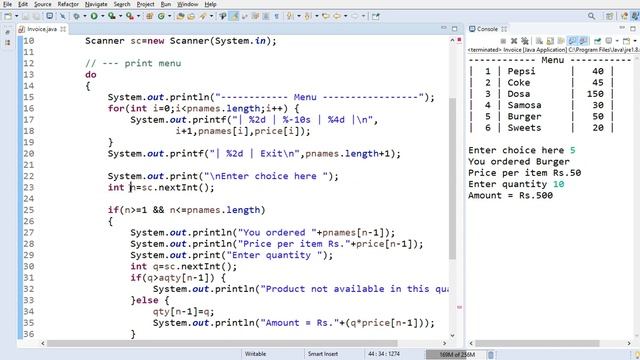Toggle Mark Occurrences highlighter icon
Screen dimensions: 640x360
point(234,16)
